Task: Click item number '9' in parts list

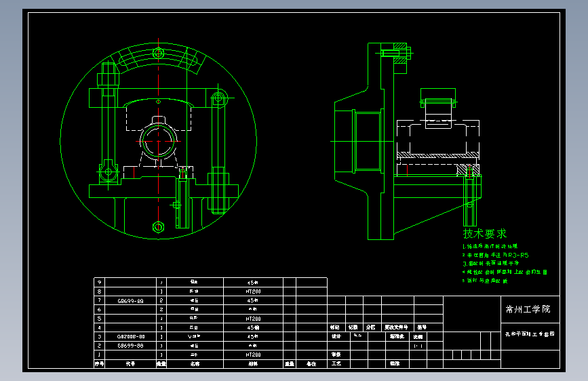Action: [x=100, y=283]
